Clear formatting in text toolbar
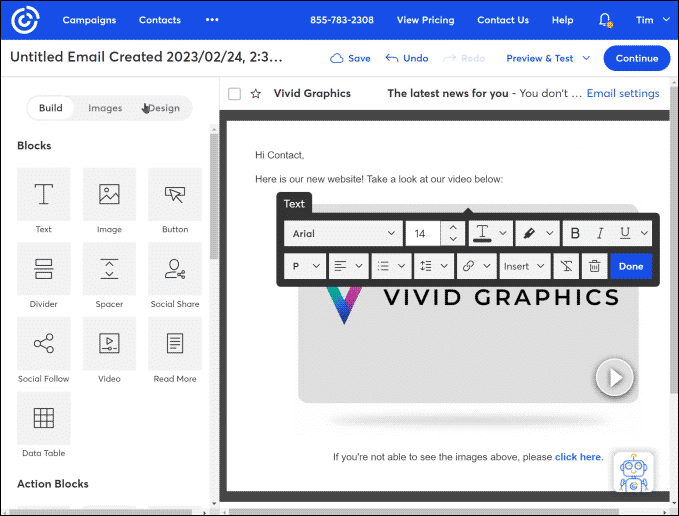This screenshot has width=679, height=516. pos(567,267)
